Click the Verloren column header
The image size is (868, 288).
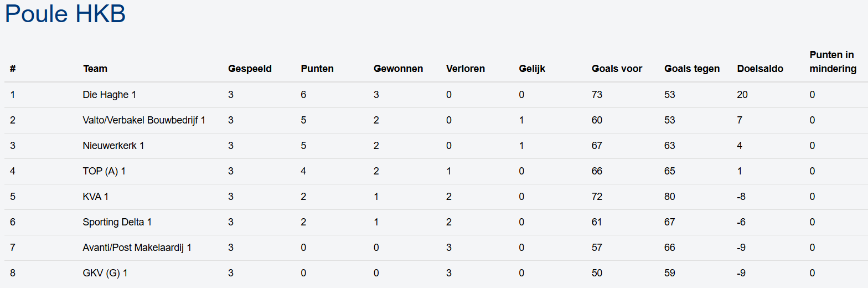point(465,69)
